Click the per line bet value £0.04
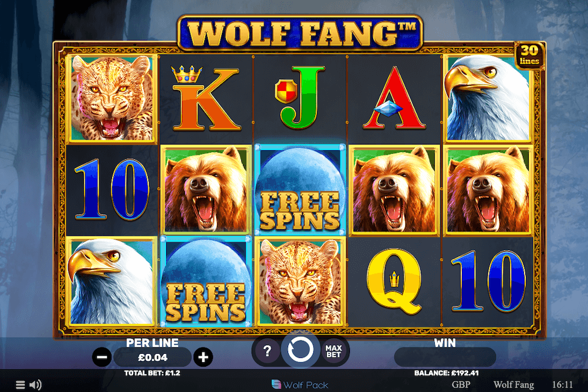Viewport: 588px width, 392px height. [153, 357]
